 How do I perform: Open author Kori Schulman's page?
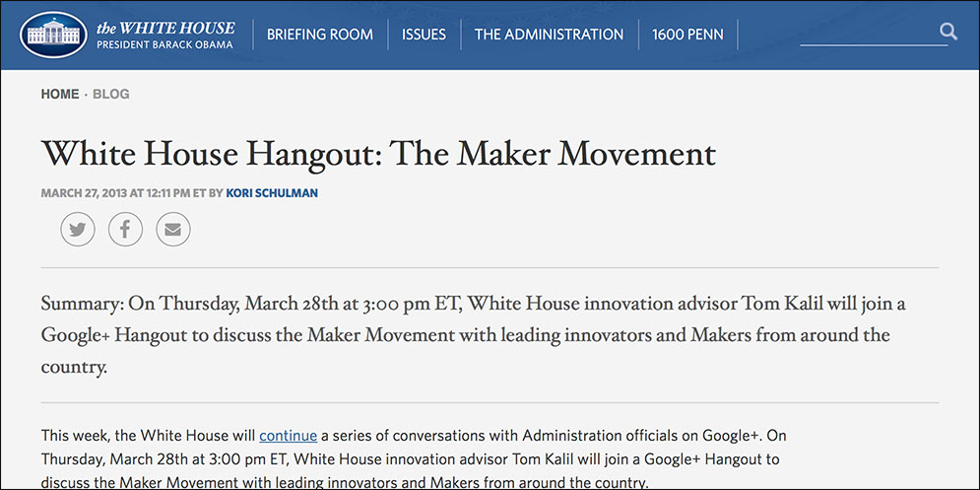pyautogui.click(x=272, y=193)
